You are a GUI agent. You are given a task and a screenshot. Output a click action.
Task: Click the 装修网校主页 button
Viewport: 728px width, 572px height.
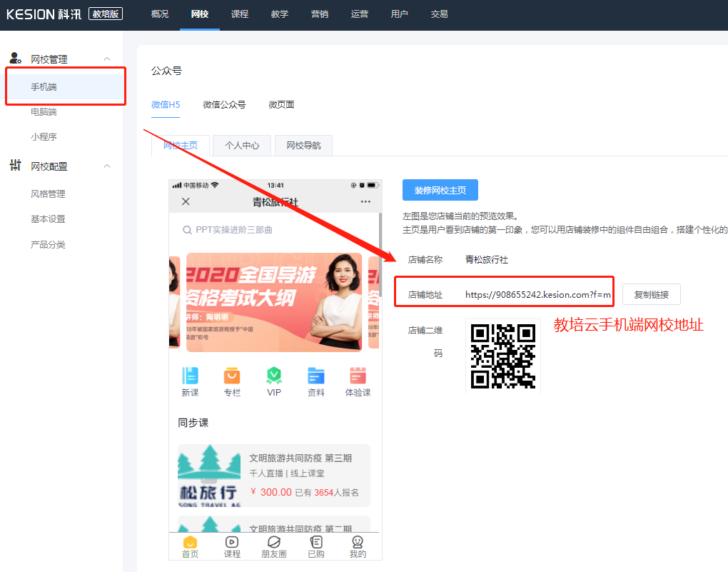click(x=440, y=190)
